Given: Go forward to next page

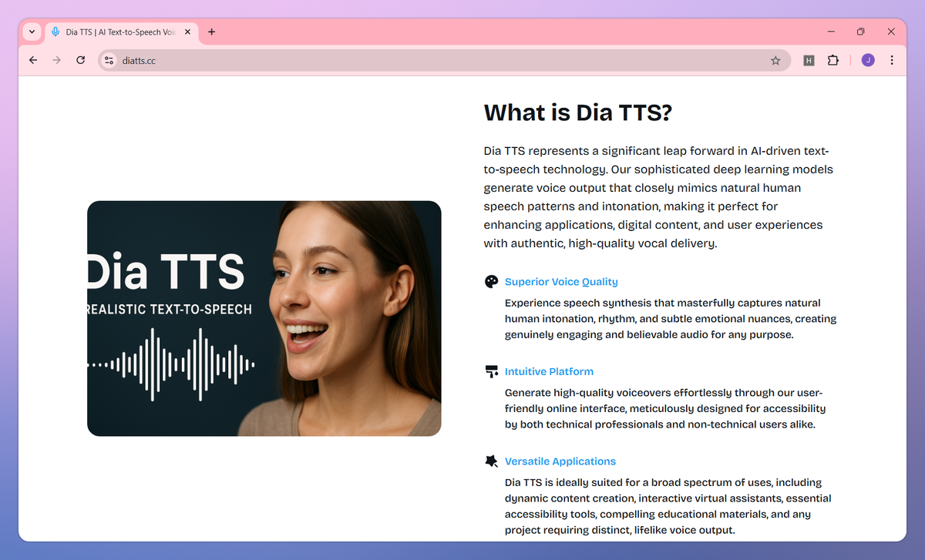Looking at the screenshot, I should 56,60.
